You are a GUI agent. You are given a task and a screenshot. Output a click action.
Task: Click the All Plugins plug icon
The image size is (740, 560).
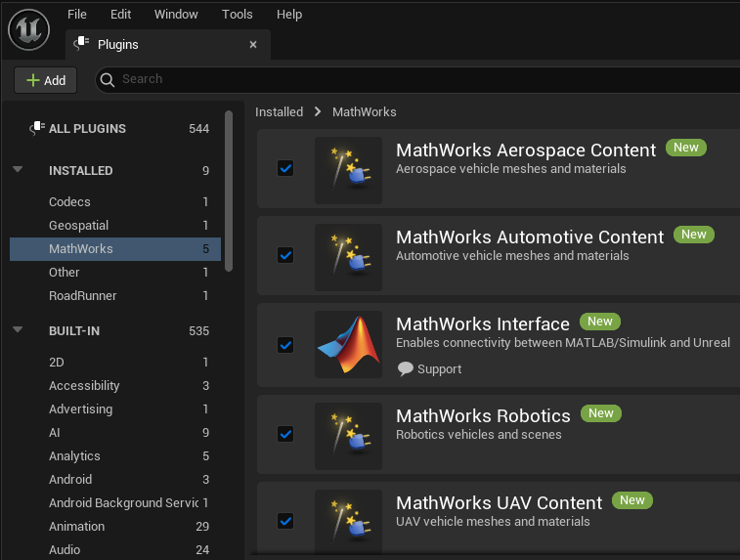[37, 128]
